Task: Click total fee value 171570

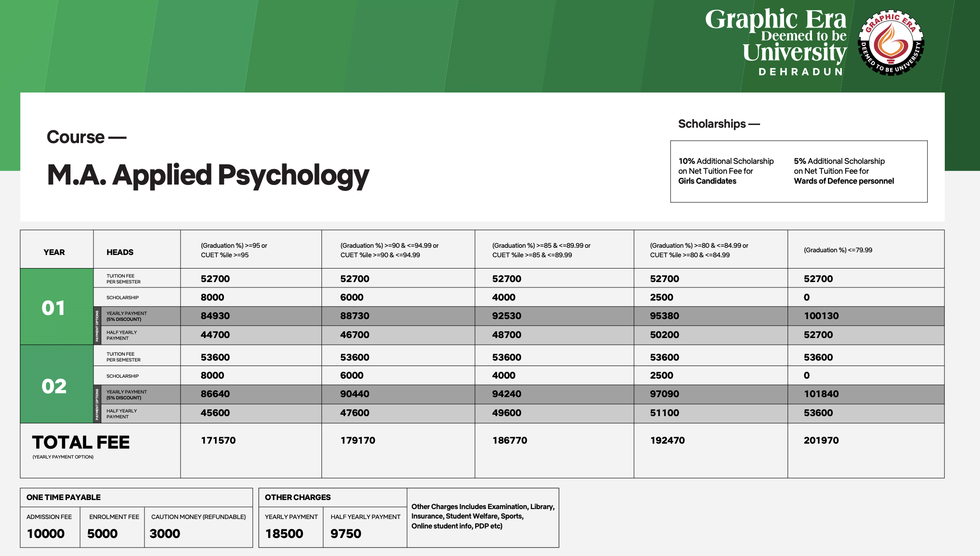Action: [x=218, y=440]
